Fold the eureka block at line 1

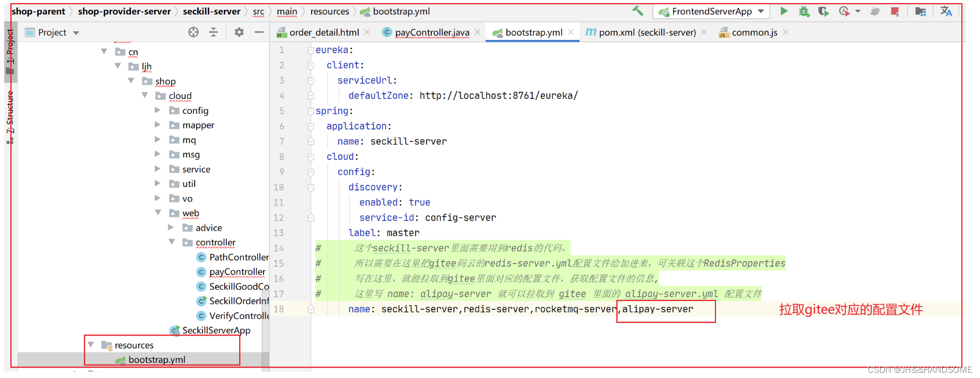(311, 50)
